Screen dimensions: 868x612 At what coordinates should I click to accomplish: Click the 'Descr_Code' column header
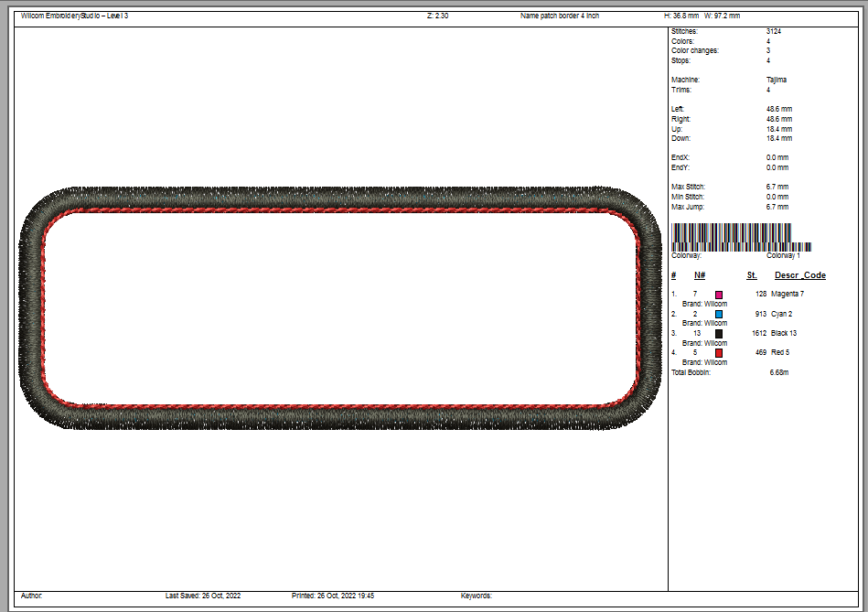(800, 275)
